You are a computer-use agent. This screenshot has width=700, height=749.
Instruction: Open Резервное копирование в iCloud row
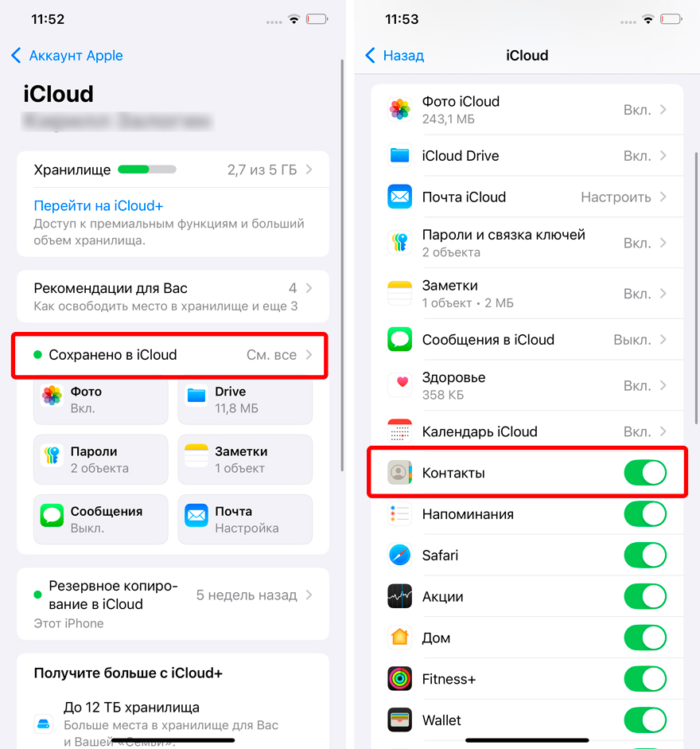pyautogui.click(x=173, y=604)
